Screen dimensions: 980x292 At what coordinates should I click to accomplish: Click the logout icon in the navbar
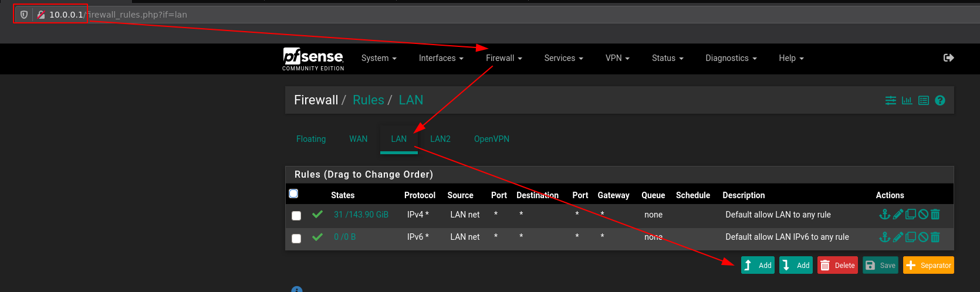click(x=949, y=57)
